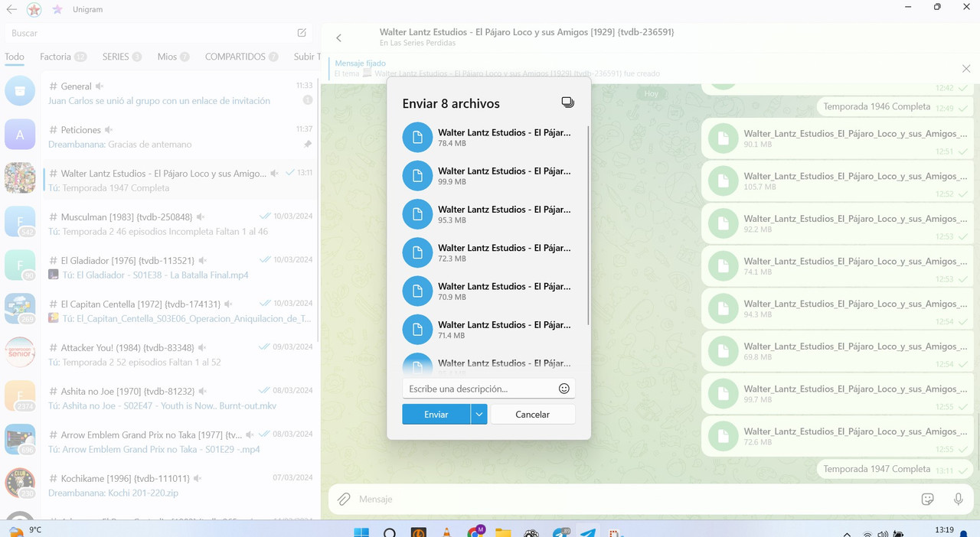
Task: Click the red star account icon
Action: 34,9
